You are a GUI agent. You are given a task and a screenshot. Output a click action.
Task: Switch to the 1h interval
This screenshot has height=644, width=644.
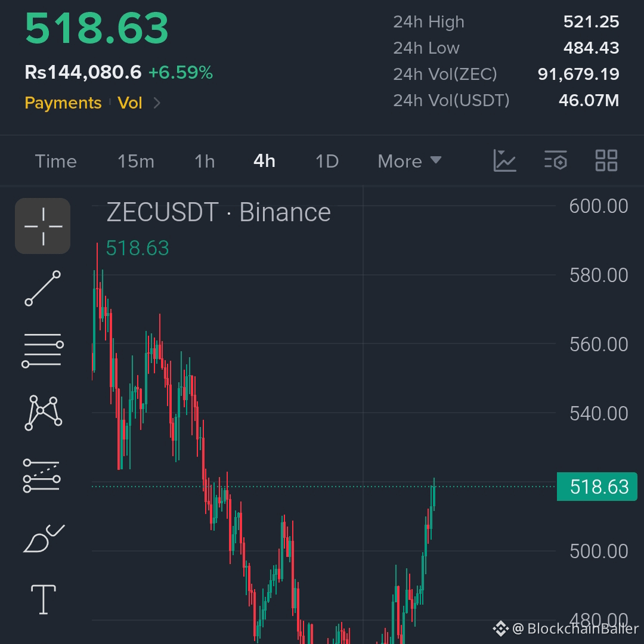(205, 162)
